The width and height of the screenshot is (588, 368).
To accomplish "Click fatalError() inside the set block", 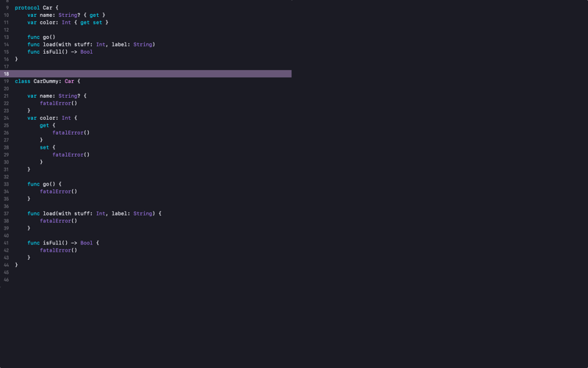I will click(71, 155).
